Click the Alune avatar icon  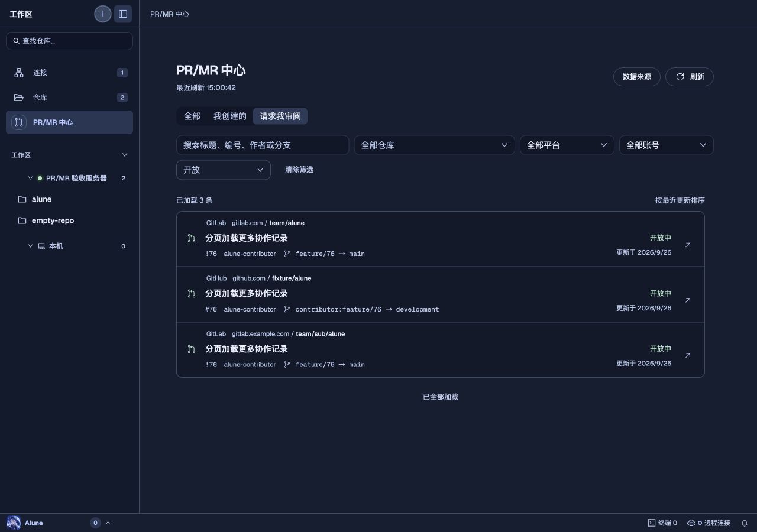pos(14,523)
